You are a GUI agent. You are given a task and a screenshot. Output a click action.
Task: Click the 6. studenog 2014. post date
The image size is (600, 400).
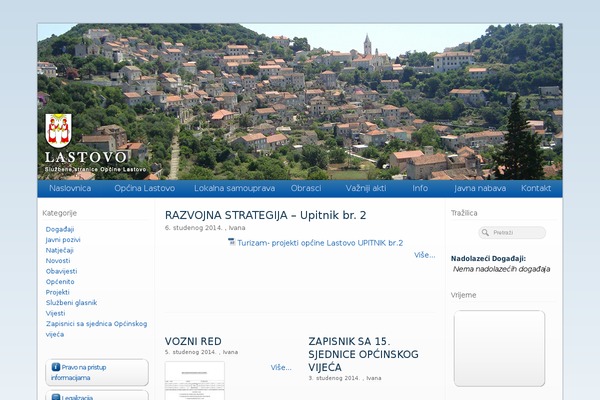(x=194, y=228)
